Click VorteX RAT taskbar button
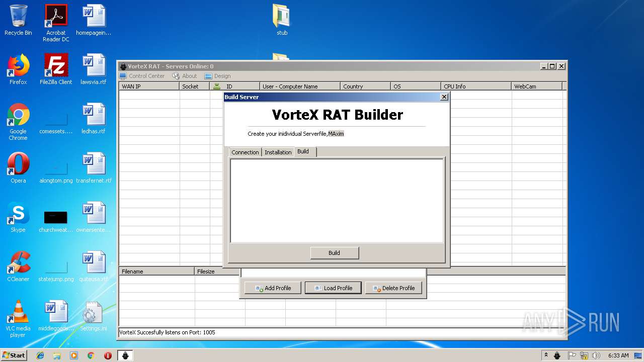 click(x=125, y=355)
